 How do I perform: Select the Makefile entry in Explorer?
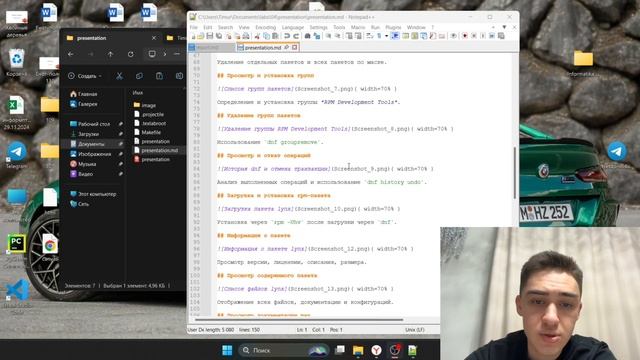pos(151,132)
